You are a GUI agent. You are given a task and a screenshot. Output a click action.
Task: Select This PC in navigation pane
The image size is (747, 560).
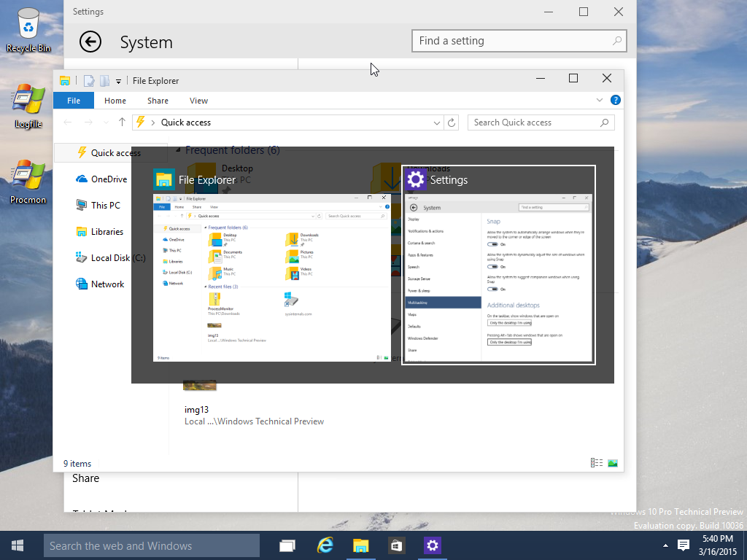click(x=98, y=205)
